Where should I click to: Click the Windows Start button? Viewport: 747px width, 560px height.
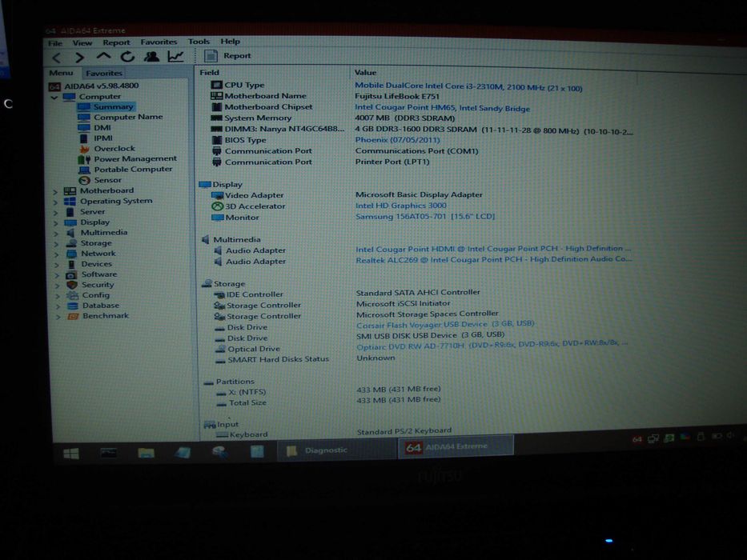[71, 454]
